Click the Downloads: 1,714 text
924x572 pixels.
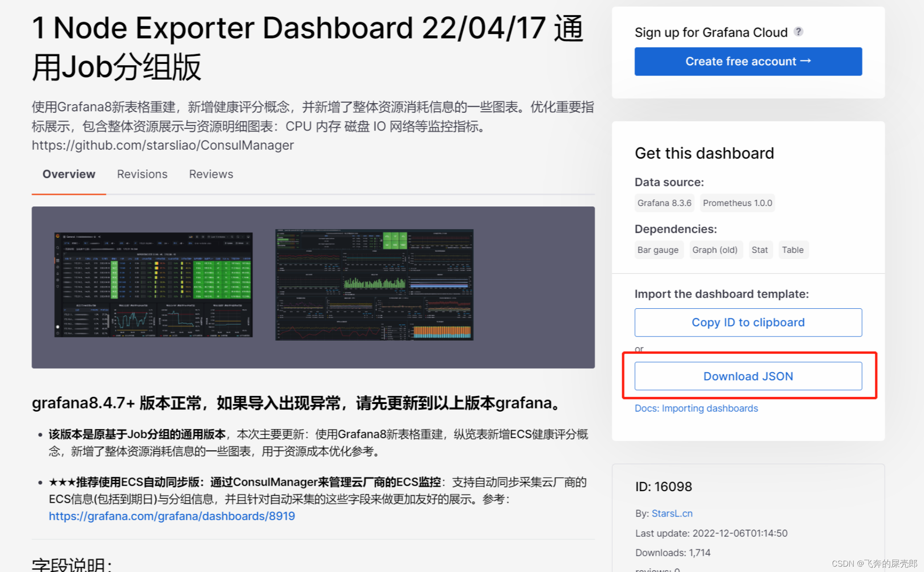point(673,553)
